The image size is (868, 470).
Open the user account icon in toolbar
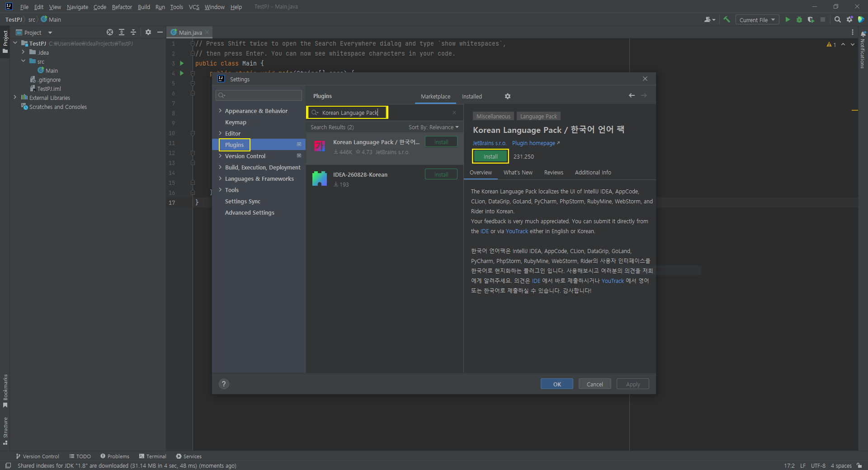coord(709,19)
